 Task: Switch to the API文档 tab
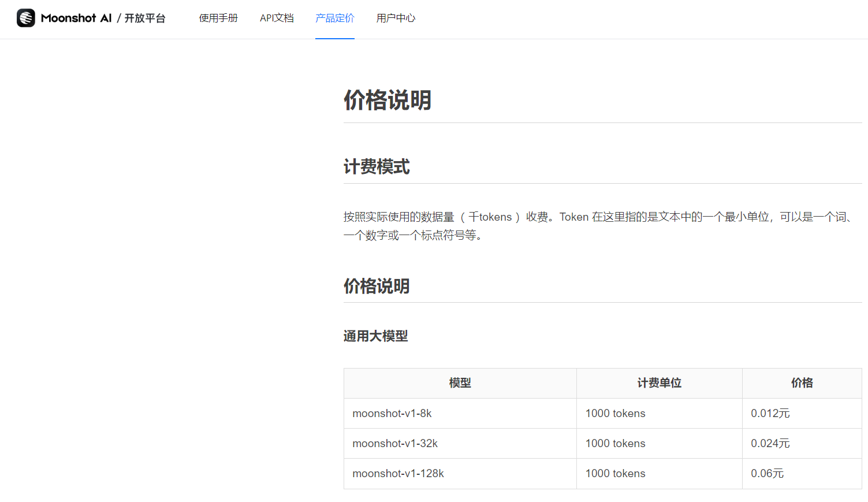pos(277,18)
